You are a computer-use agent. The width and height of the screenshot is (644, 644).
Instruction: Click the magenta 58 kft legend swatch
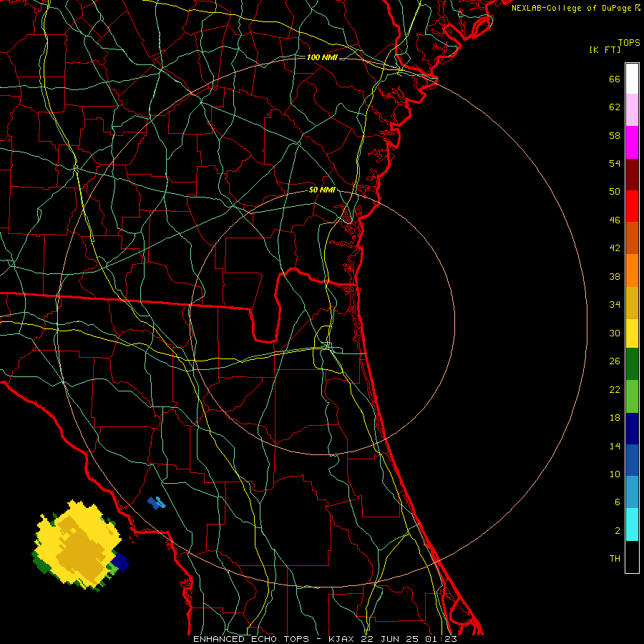[x=632, y=142]
